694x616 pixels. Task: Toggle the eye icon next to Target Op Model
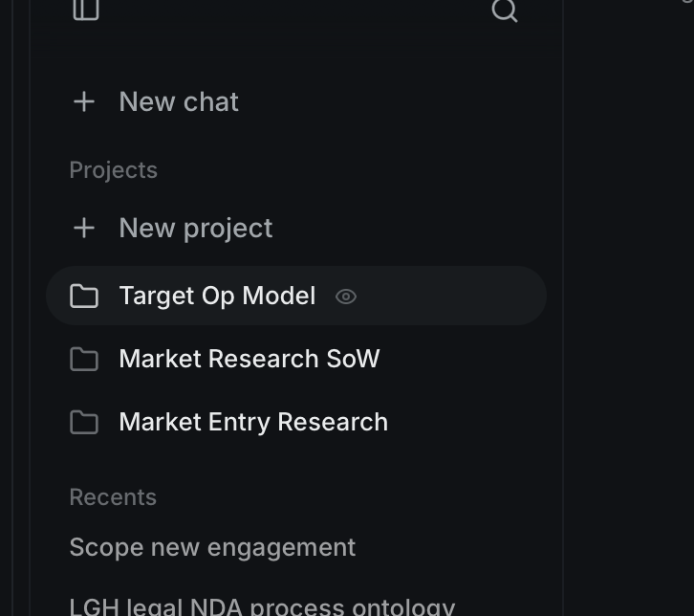click(346, 297)
